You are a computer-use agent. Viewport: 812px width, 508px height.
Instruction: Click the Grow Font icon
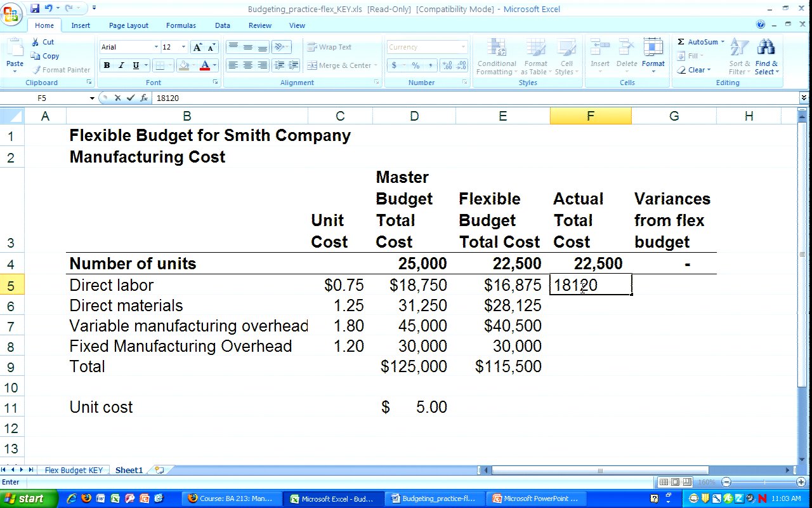[197, 47]
